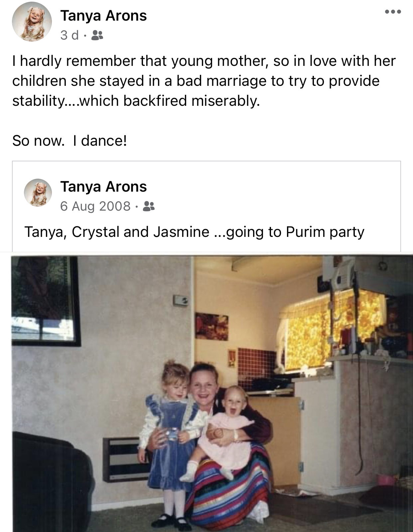This screenshot has width=413, height=532.
Task: Tap the friends audience icon beside 6 Aug 2008
Action: (149, 206)
